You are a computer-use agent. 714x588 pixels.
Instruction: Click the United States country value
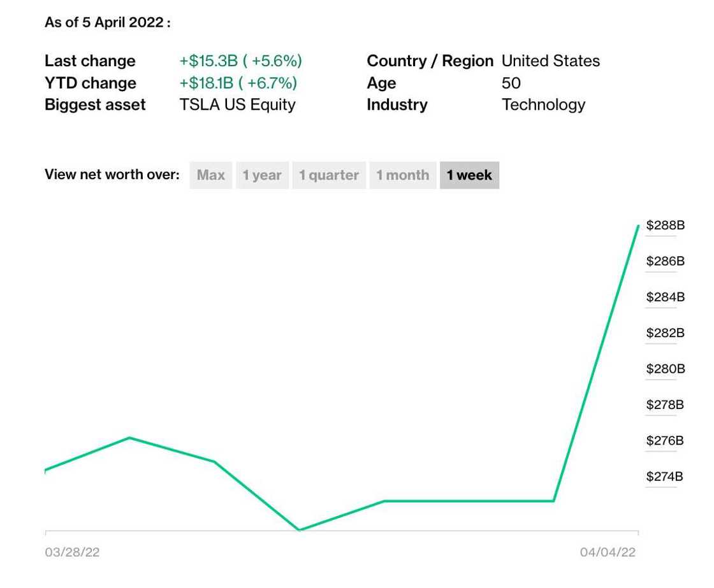point(550,61)
